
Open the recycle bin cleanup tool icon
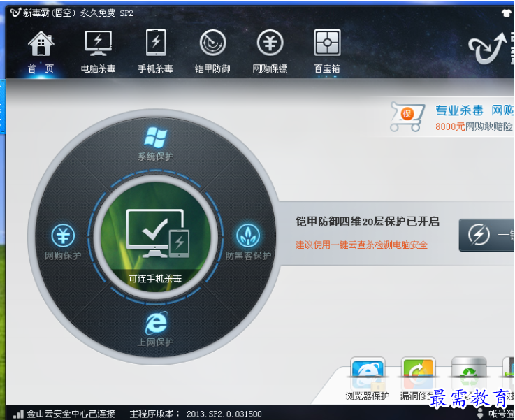pyautogui.click(x=469, y=372)
